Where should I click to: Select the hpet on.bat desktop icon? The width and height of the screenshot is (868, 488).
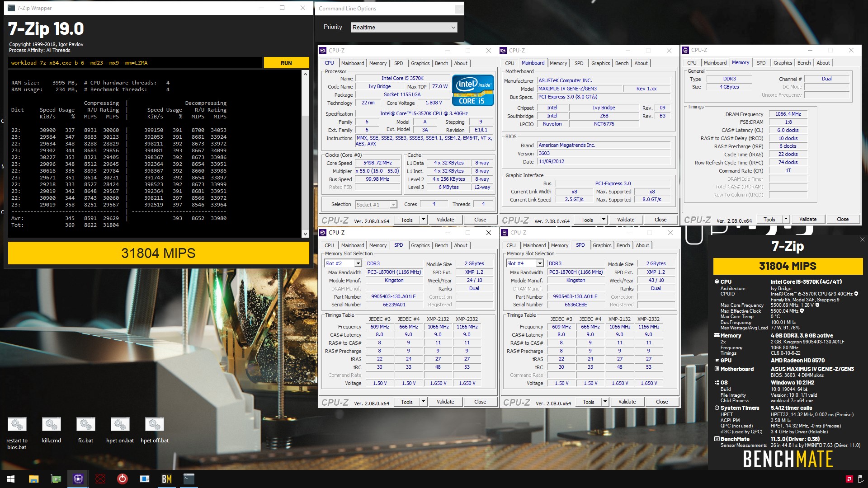pyautogui.click(x=120, y=430)
